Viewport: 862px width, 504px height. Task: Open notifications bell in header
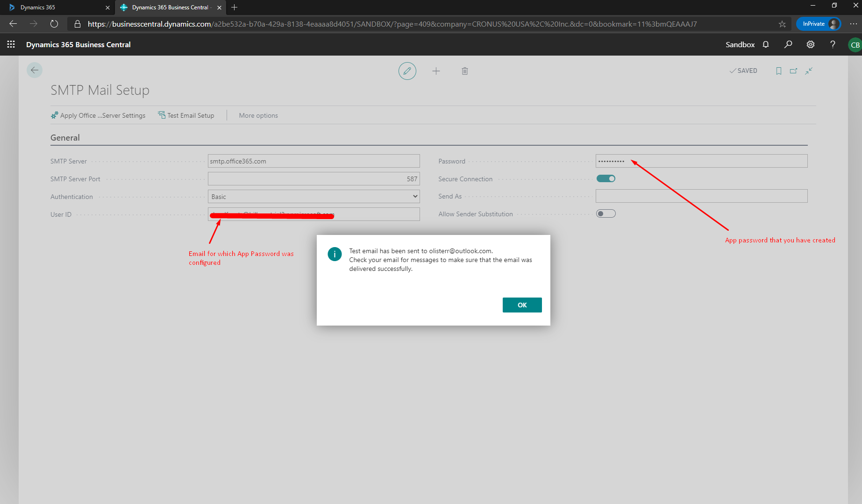point(766,44)
